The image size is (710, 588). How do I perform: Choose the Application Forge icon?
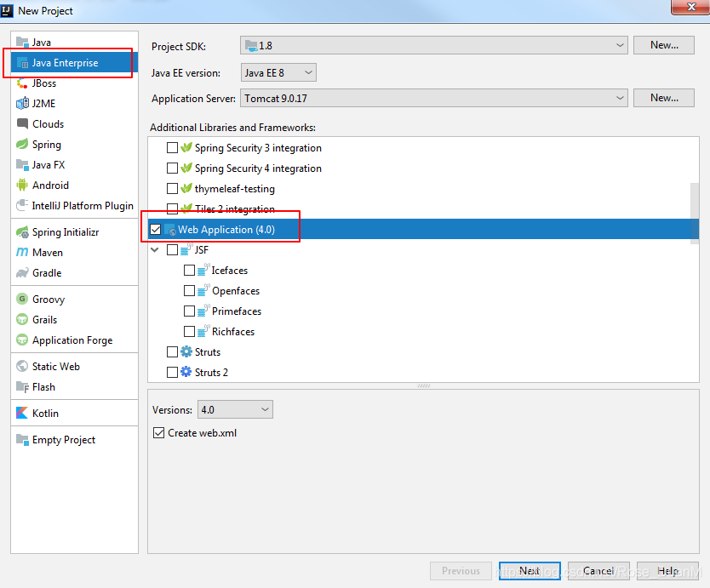(22, 340)
